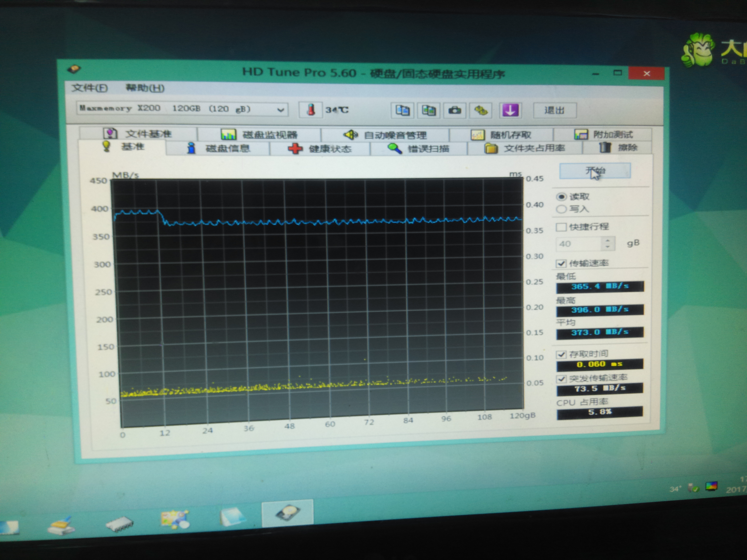Save screenshot with camera icon
Image resolution: width=747 pixels, height=560 pixels.
click(455, 110)
